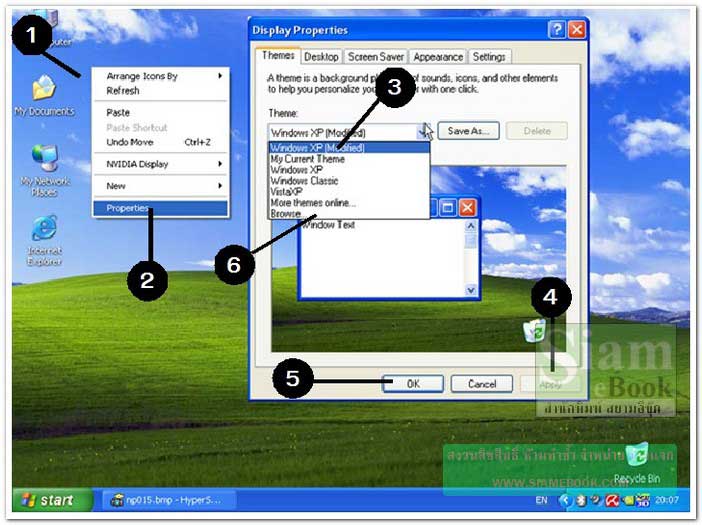
Task: Choose Properties from the context menu
Action: [161, 208]
